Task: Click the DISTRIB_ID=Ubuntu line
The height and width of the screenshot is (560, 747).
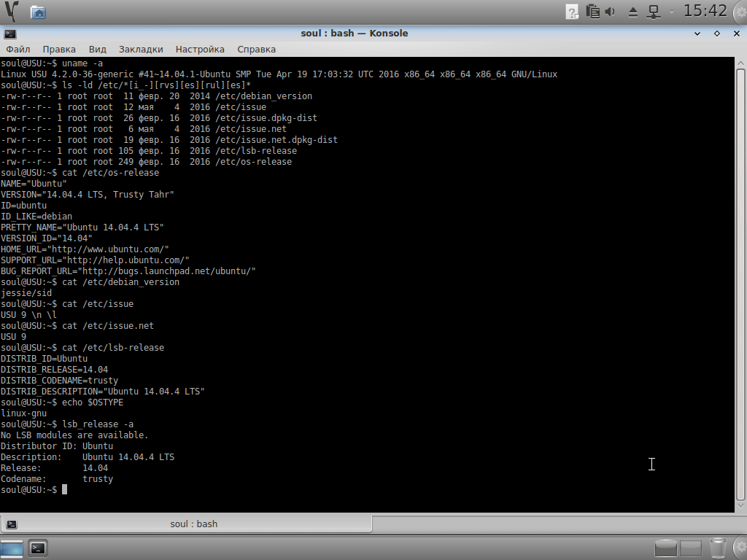Action: [44, 359]
